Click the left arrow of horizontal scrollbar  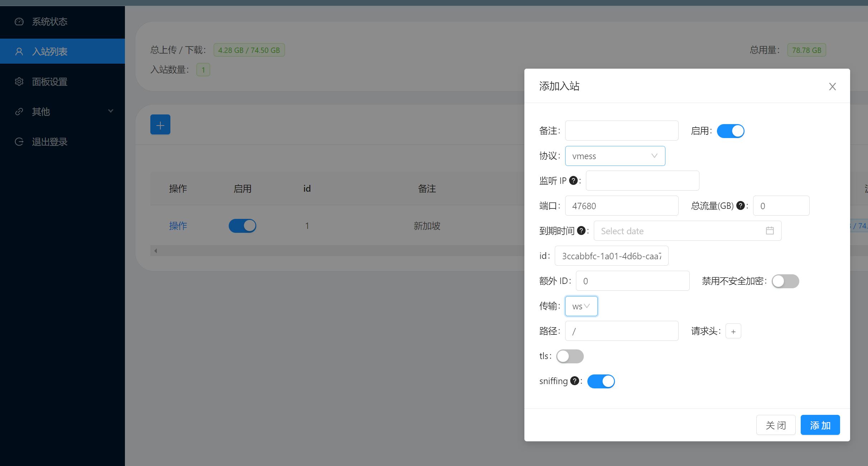pos(156,251)
